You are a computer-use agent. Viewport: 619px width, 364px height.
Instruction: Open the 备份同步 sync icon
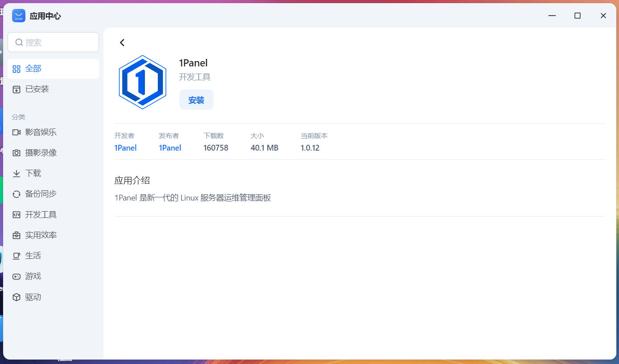pos(17,194)
